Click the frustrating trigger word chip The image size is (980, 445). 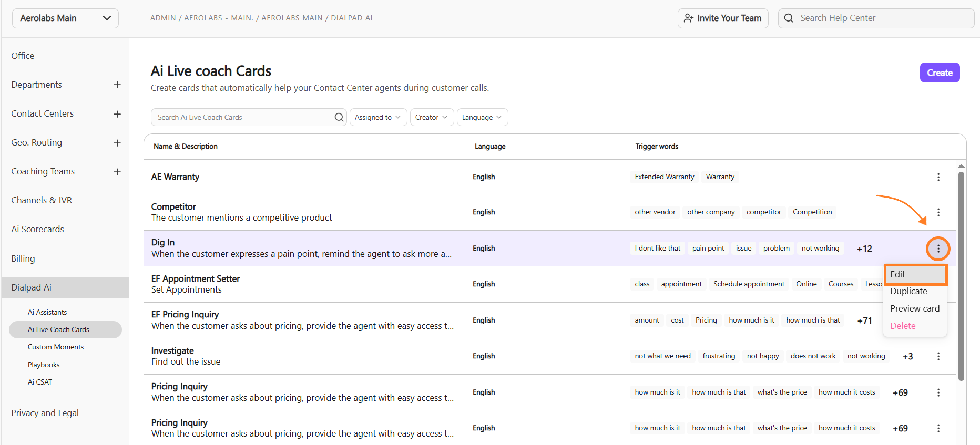point(719,356)
